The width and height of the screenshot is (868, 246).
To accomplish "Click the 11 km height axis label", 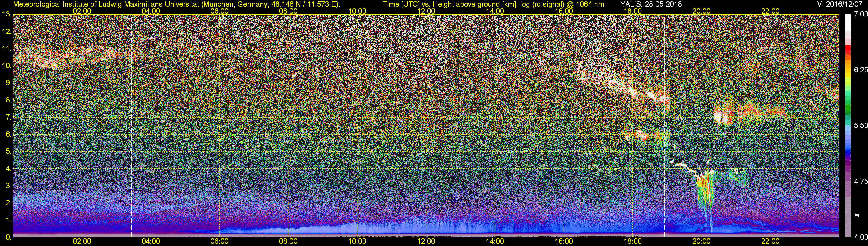I will tap(6, 49).
